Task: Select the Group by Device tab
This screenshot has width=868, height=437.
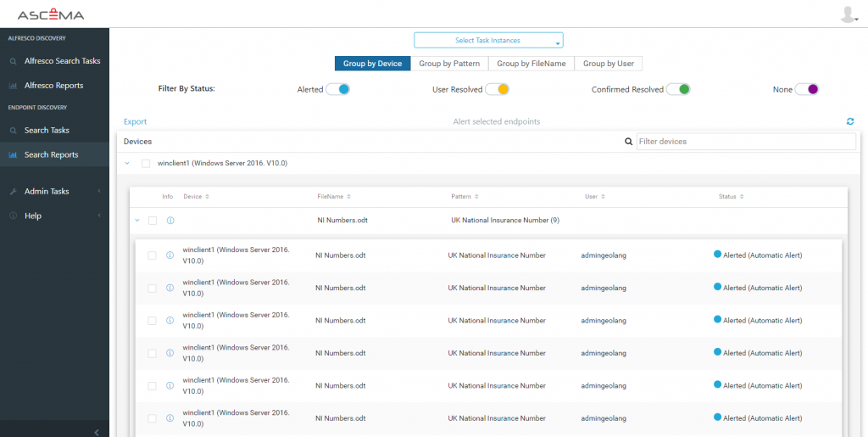Action: [373, 64]
